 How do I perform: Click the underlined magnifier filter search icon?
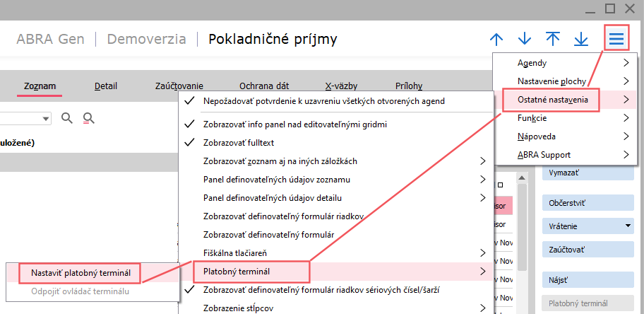pyautogui.click(x=89, y=118)
